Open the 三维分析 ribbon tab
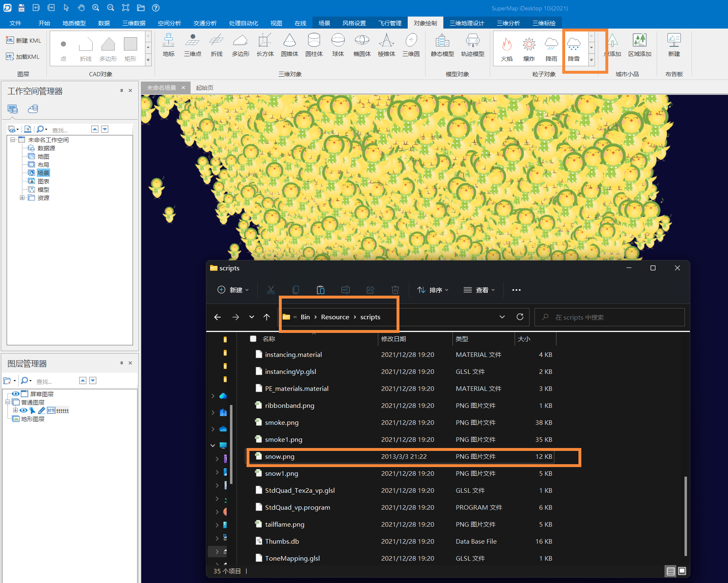The width and height of the screenshot is (728, 583). (508, 23)
